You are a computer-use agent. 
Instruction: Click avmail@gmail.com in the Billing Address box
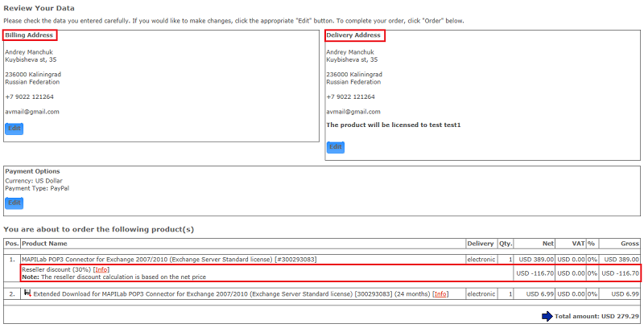[32, 112]
